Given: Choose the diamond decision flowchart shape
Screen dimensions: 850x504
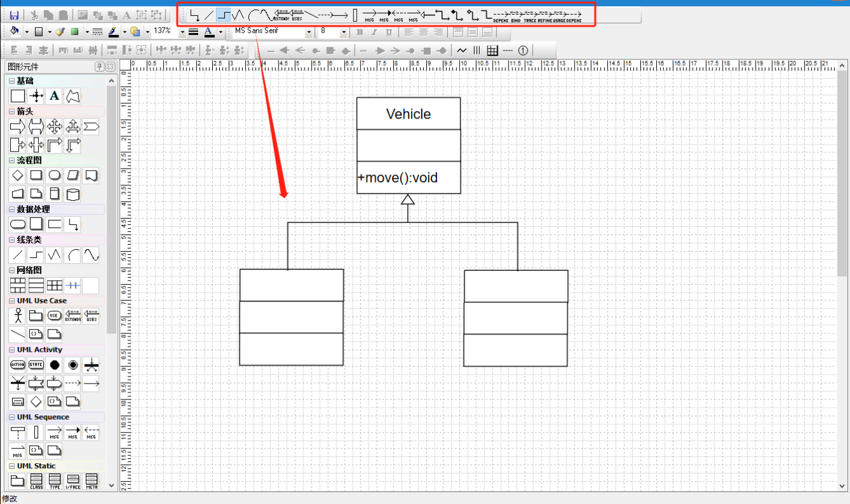Looking at the screenshot, I should (x=18, y=175).
